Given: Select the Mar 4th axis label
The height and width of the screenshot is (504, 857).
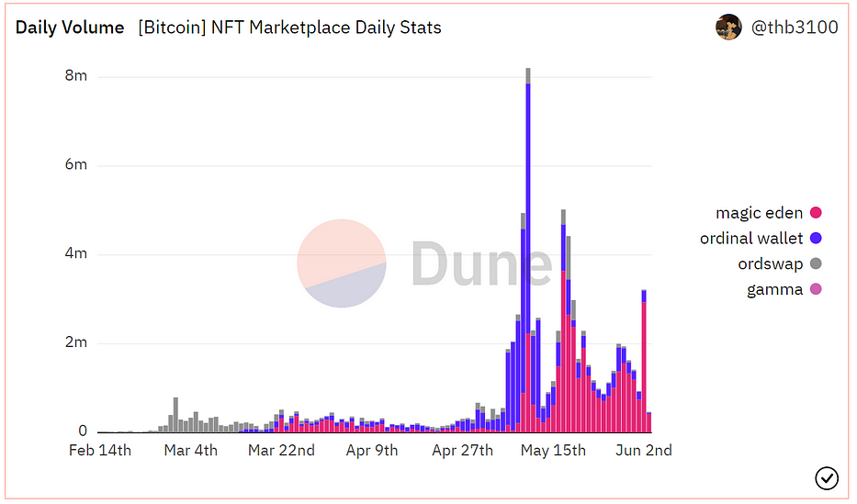Looking at the screenshot, I should (x=191, y=451).
